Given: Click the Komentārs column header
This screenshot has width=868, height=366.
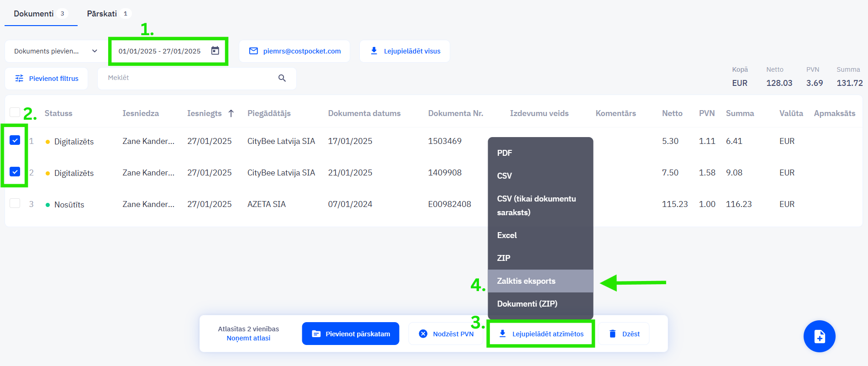Looking at the screenshot, I should pyautogui.click(x=615, y=113).
